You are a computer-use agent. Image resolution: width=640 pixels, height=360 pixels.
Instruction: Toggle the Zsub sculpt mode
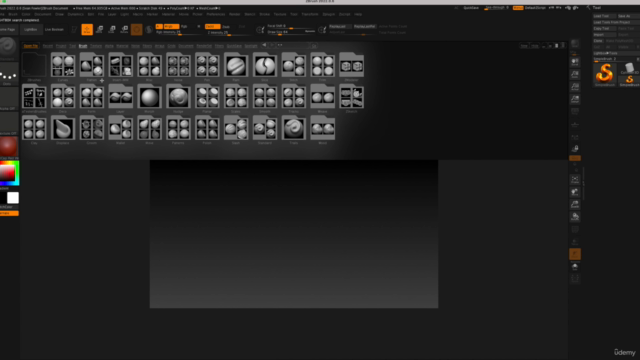(226, 27)
